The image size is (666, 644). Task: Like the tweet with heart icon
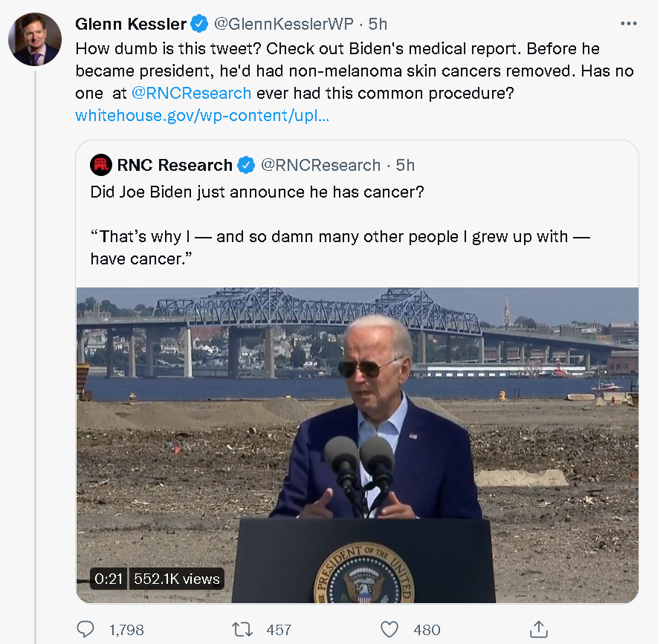(x=389, y=629)
